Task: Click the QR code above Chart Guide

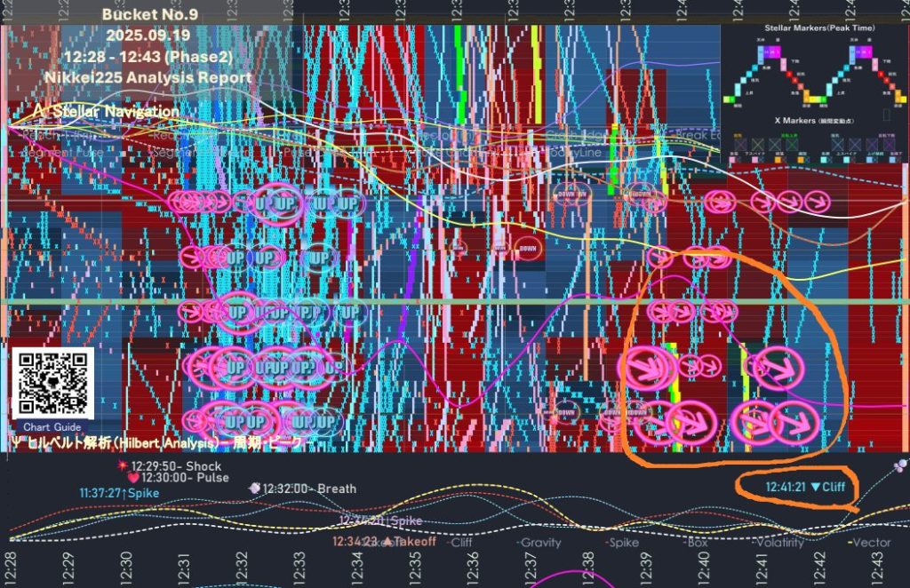Action: click(x=52, y=382)
